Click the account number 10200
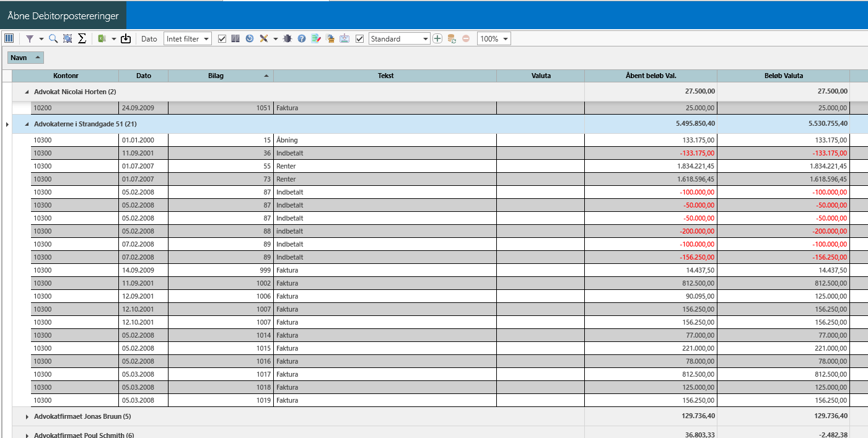Screen dimensions: 868x438 [43, 108]
